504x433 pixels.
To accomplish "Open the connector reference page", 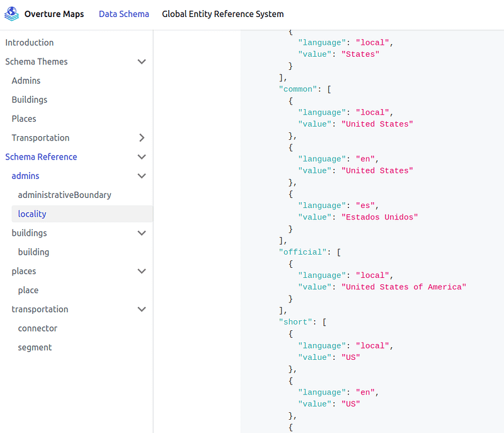I will coord(38,328).
